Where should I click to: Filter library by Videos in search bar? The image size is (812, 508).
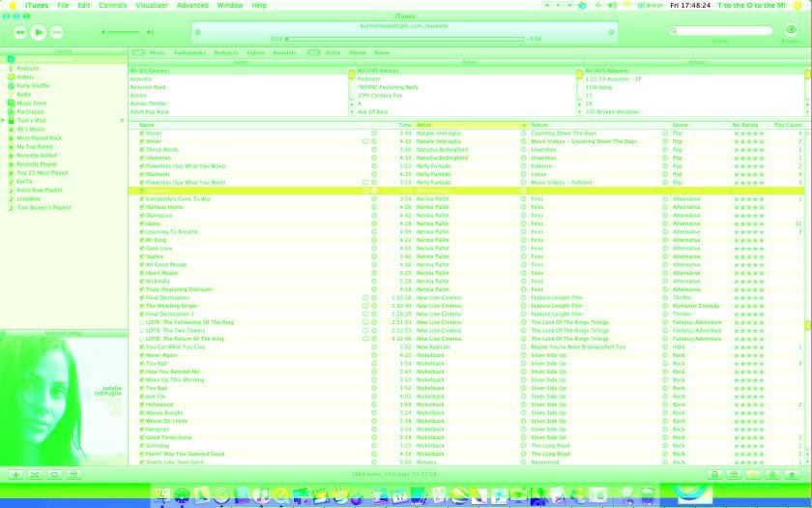(x=256, y=53)
